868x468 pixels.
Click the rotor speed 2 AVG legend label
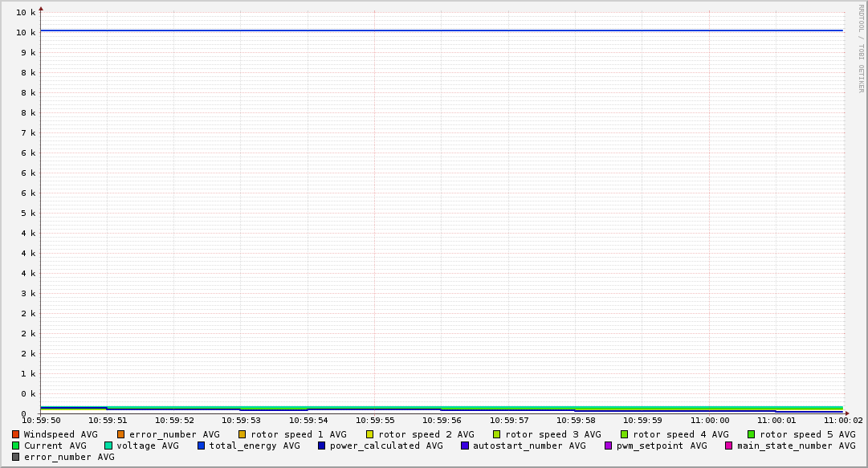pyautogui.click(x=426, y=434)
